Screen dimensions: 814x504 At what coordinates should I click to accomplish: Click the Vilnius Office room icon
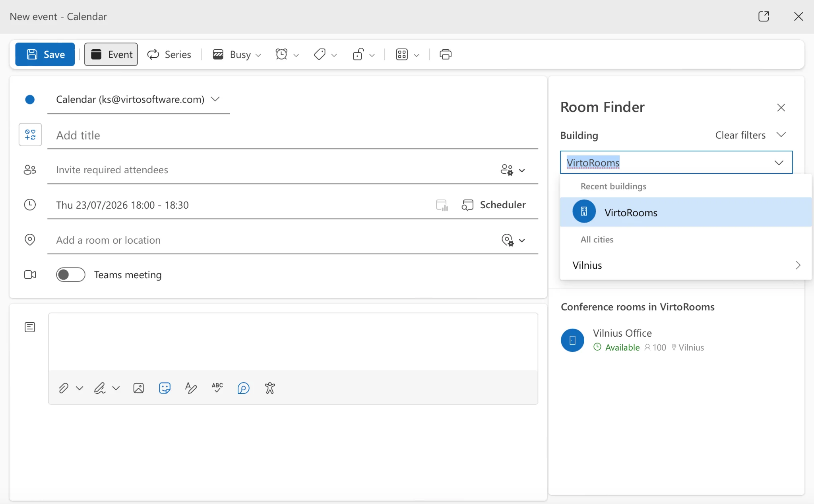point(572,340)
